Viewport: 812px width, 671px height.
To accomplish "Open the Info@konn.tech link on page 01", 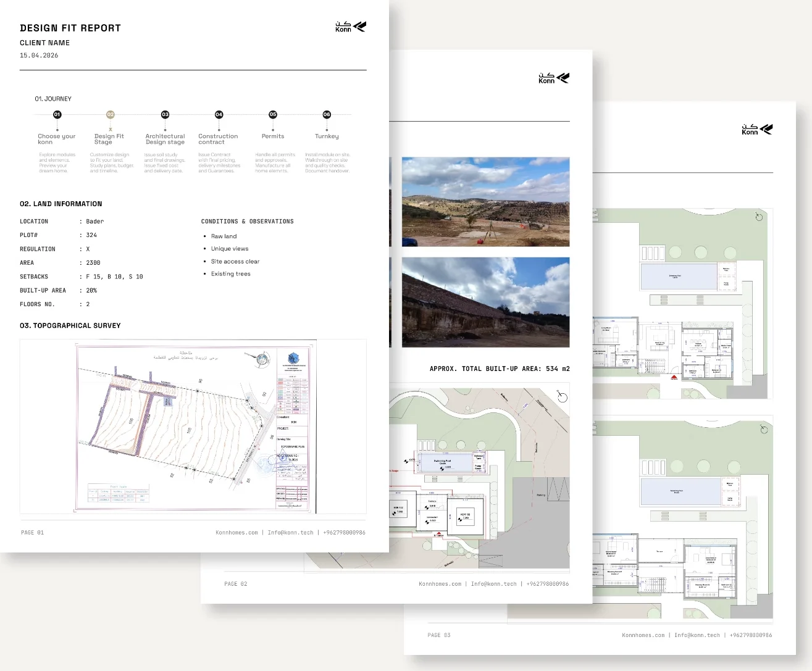I will click(290, 533).
